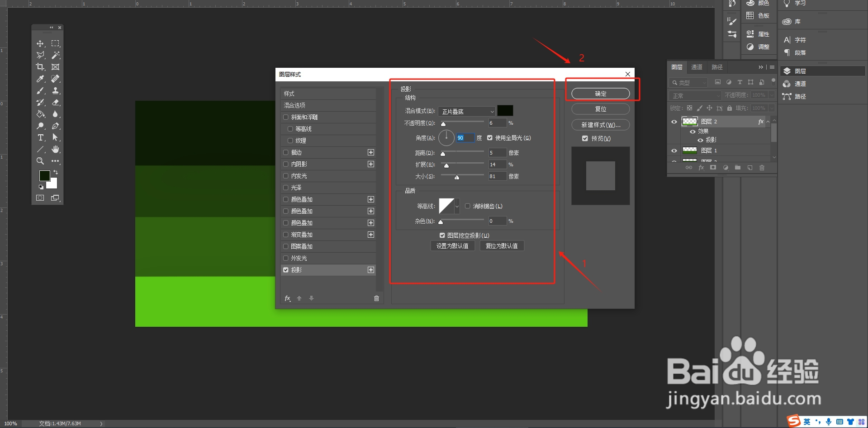Select the Polygonal Lasso tool
The image size is (868, 428).
40,55
